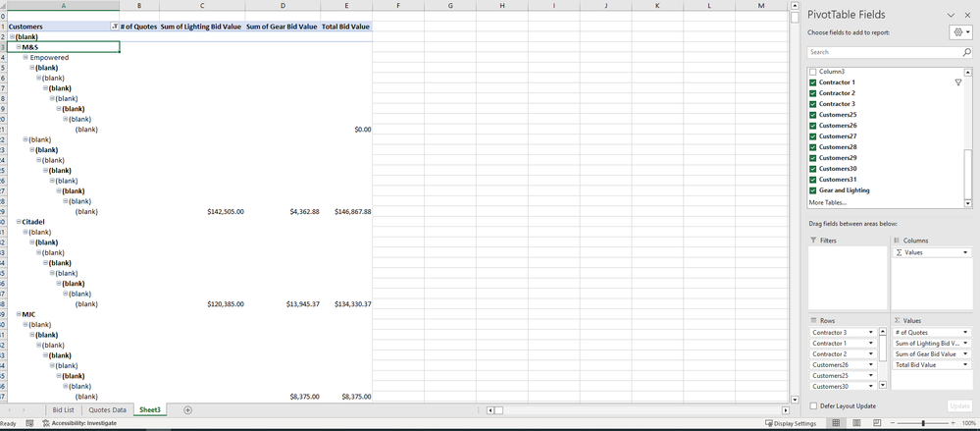980x431 pixels.
Task: Open the task pane options chevron
Action: [951, 15]
